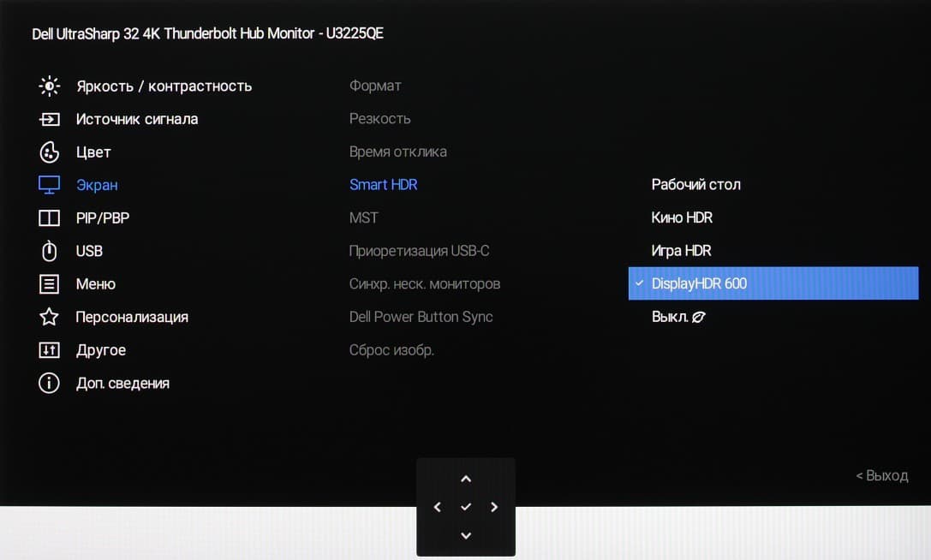Screen dimensions: 931x560
Task: Open the PIP/PBP menu entry
Action: [x=103, y=218]
